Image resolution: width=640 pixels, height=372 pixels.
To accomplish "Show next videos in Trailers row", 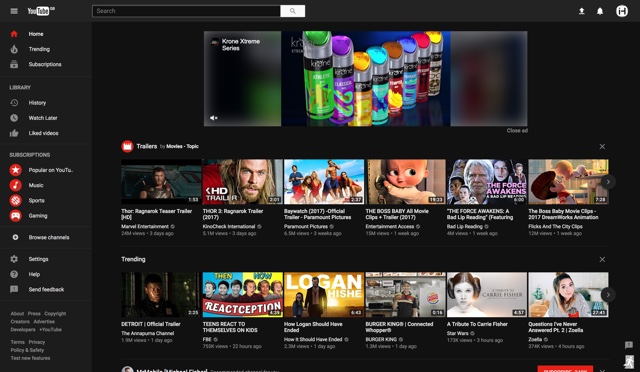I will 608,182.
